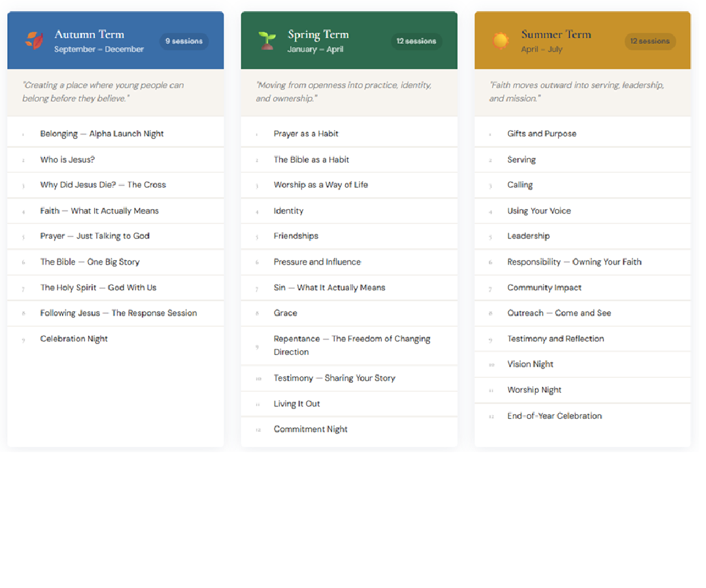Click the spring seedling icon
The image size is (706, 588).
267,41
